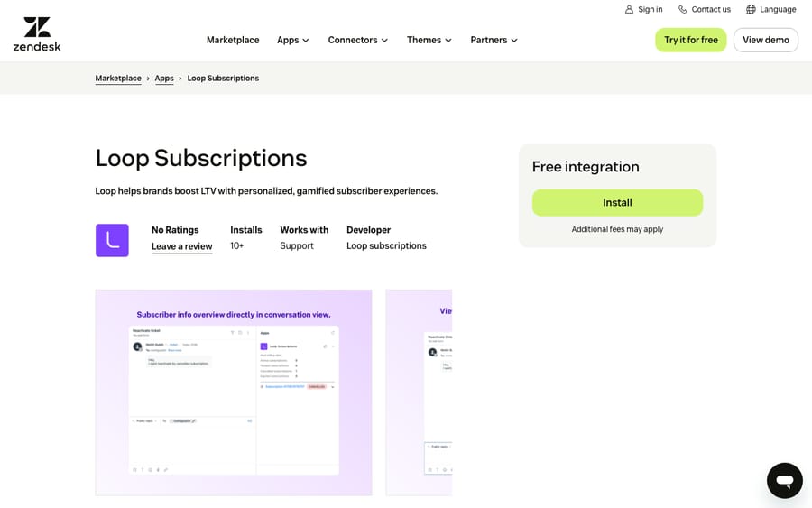The image size is (812, 508).
Task: Go to Apps in breadcrumb
Action: 164,79
